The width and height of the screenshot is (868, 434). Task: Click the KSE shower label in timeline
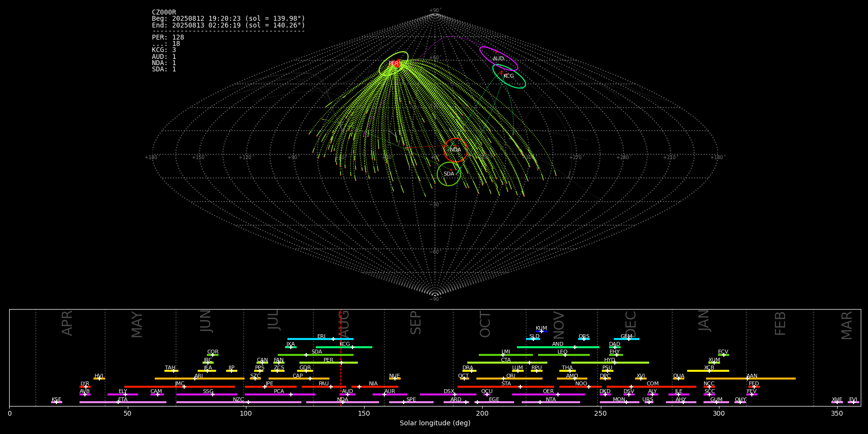click(x=56, y=400)
